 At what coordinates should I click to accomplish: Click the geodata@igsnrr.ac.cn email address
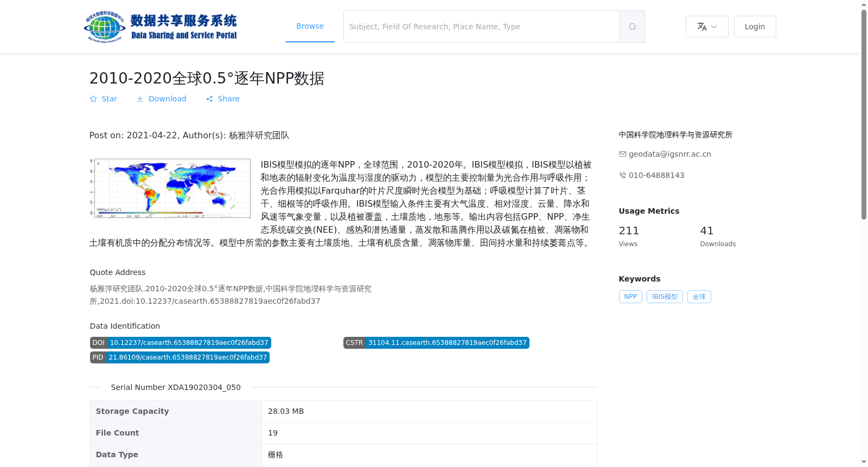click(x=669, y=154)
